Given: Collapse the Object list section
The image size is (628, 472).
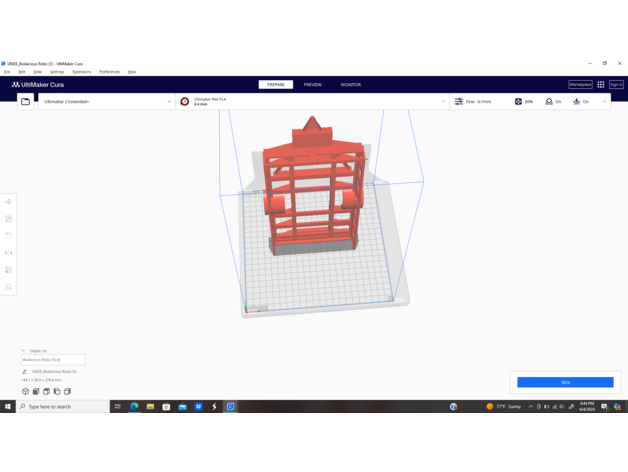Looking at the screenshot, I should pos(24,351).
